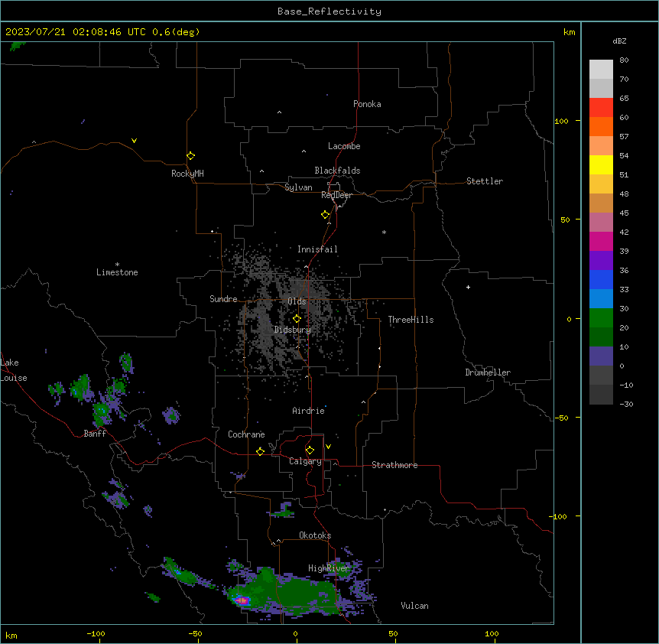Select the gray 65-70 dBZ legend swatch
Viewport: 659px width, 644px height.
[x=601, y=88]
